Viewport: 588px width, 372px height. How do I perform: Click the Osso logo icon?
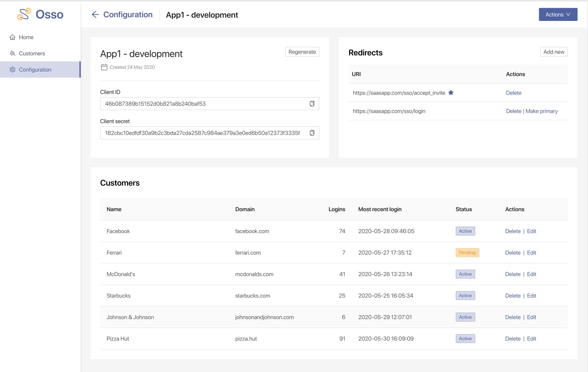24,14
